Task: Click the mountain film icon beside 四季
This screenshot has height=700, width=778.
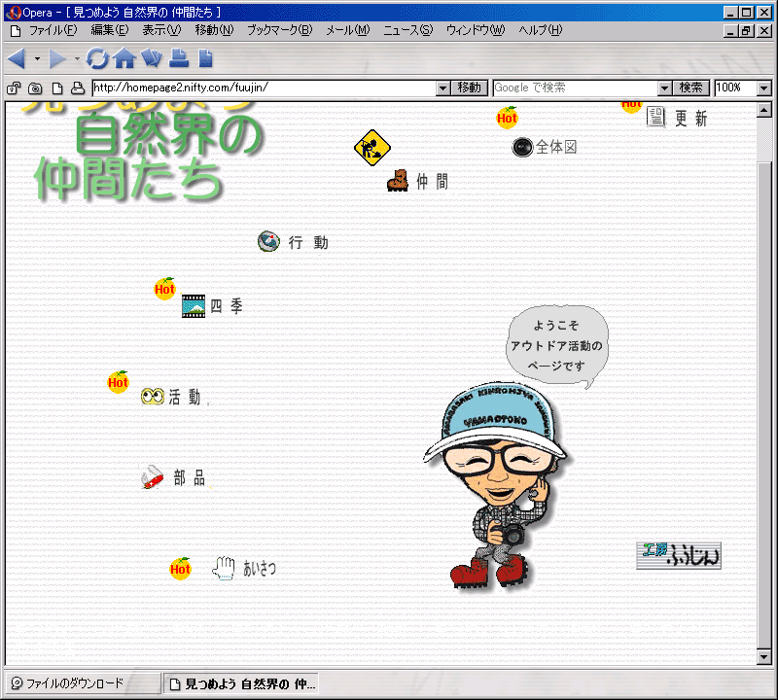Action: [x=194, y=306]
